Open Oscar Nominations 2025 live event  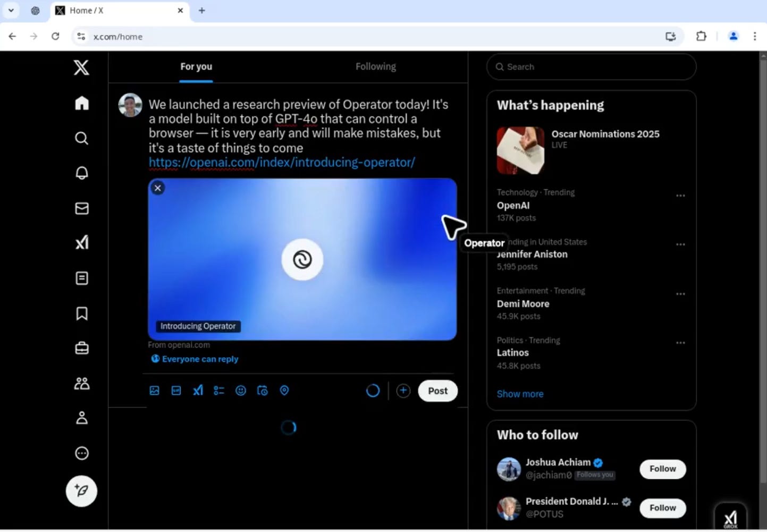[x=605, y=134]
